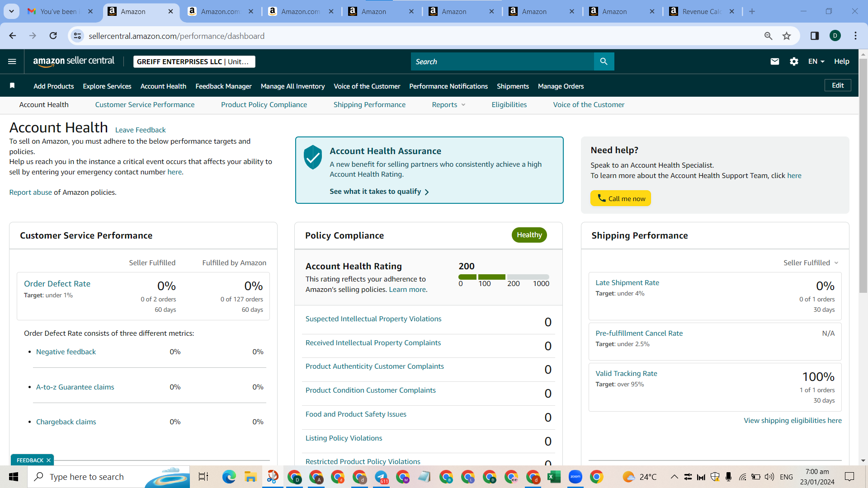Image resolution: width=868 pixels, height=488 pixels.
Task: Open Manage All Inventory menu item
Action: coord(292,86)
